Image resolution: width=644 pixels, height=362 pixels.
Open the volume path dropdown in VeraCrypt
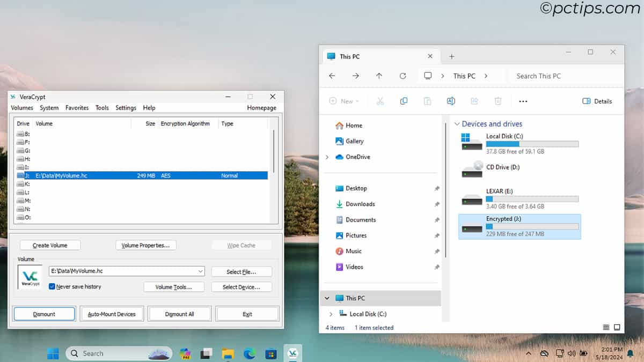point(201,271)
